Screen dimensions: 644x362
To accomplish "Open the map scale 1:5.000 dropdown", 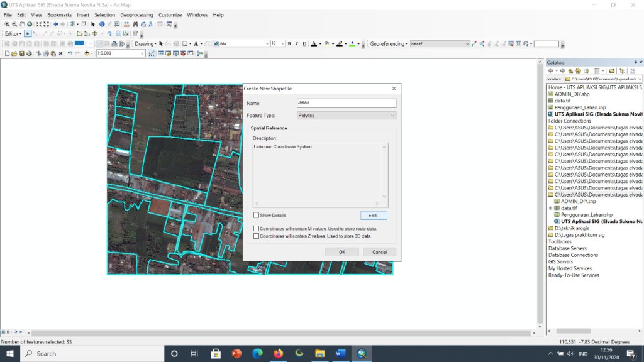I will 142,53.
